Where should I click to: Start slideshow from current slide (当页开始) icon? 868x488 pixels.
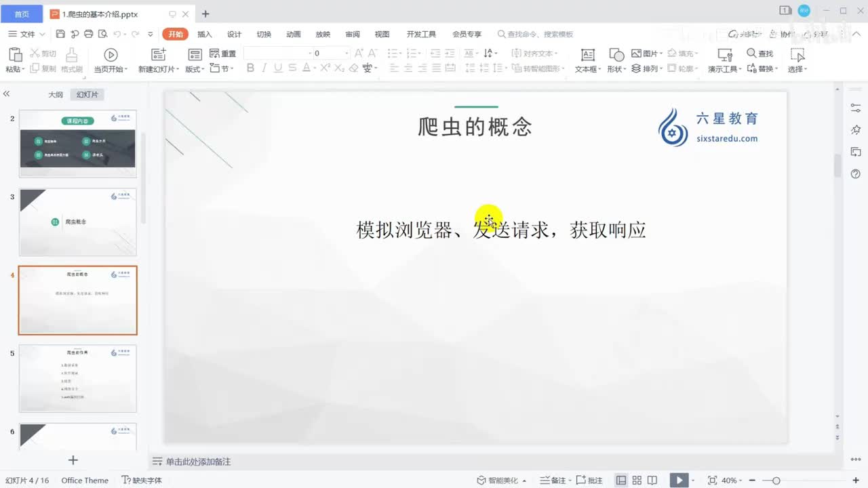pyautogui.click(x=111, y=55)
